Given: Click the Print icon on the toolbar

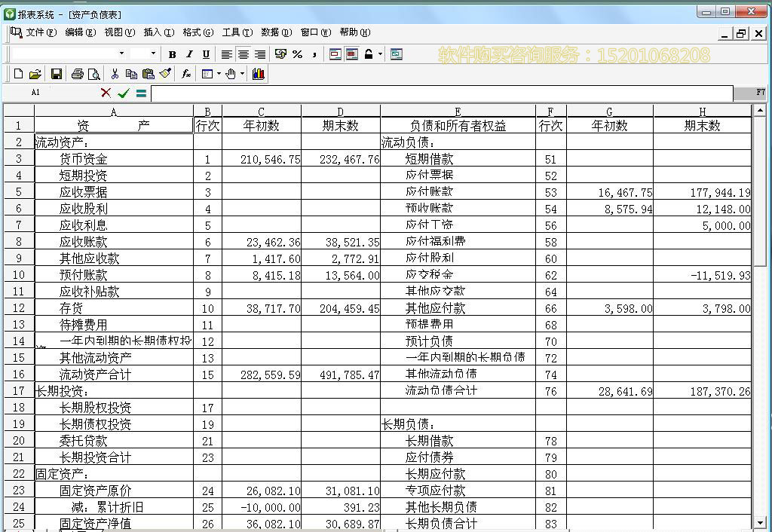Looking at the screenshot, I should point(77,73).
